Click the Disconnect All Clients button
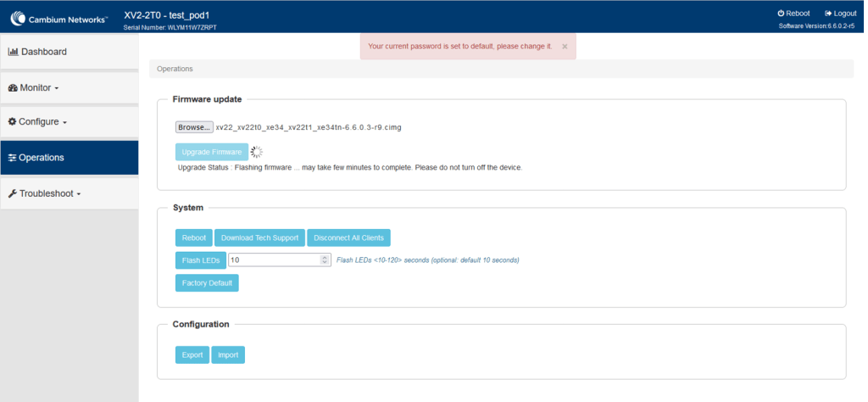The height and width of the screenshot is (402, 868). click(348, 237)
